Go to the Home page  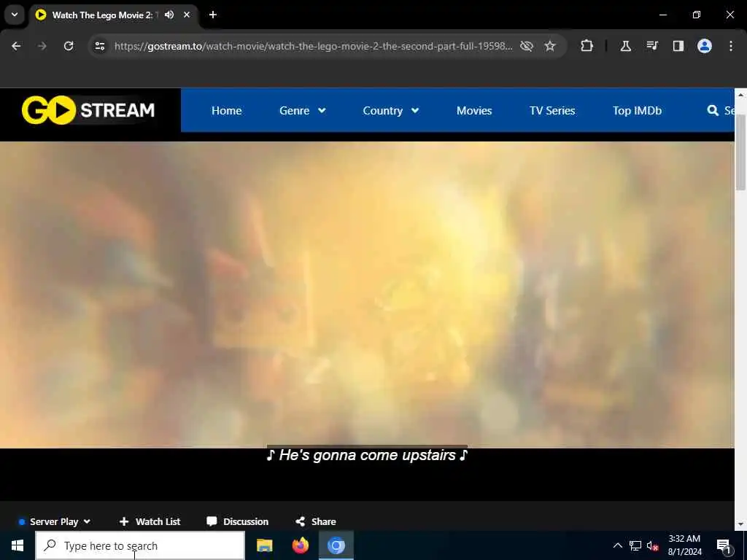point(226,111)
